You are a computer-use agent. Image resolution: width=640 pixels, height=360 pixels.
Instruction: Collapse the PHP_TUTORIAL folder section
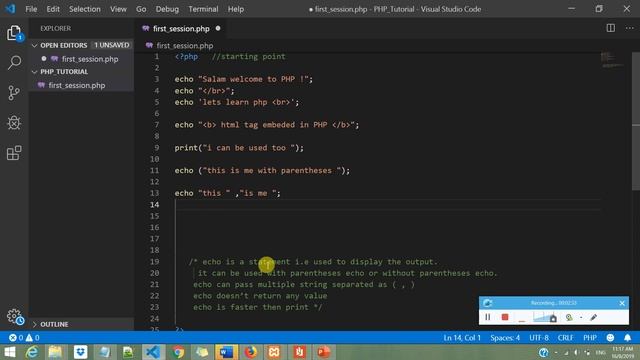coord(82,72)
